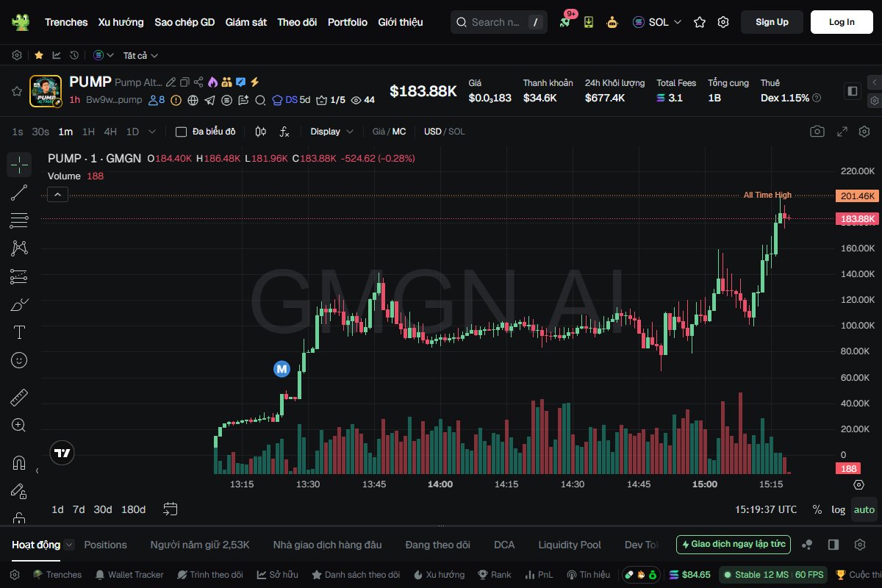The height and width of the screenshot is (588, 882).
Task: Open the Telegram link for PUMP
Action: [210, 100]
